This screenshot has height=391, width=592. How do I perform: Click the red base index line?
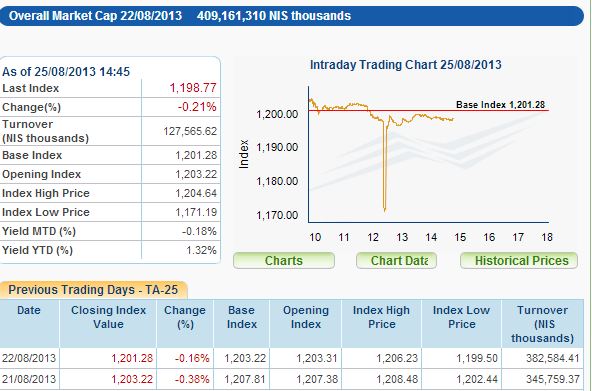tap(429, 111)
